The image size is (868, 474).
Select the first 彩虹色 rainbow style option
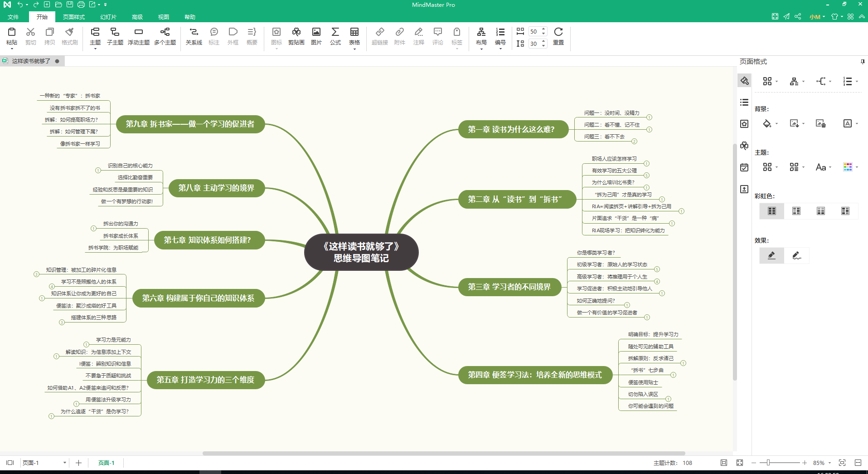tap(772, 211)
